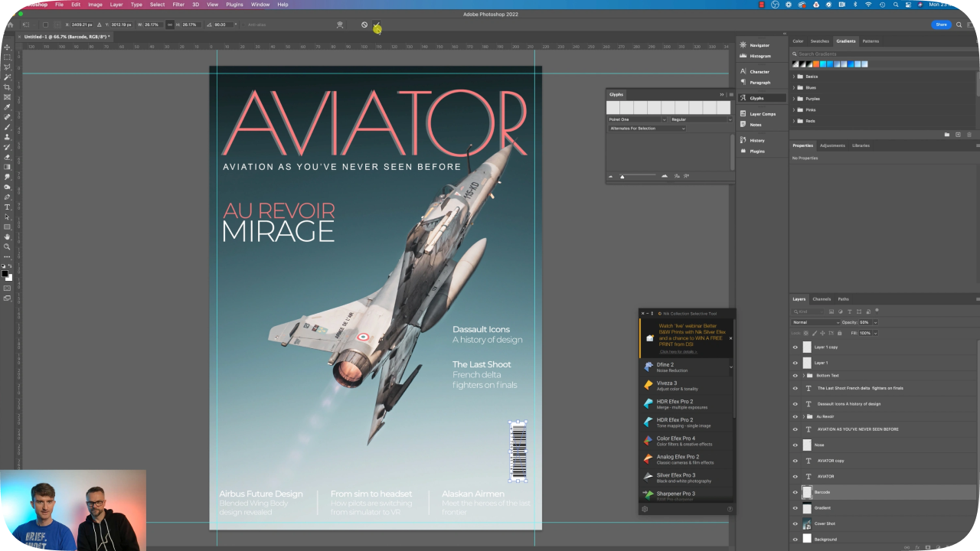Click Color Efex Pro 4 filter

675,439
